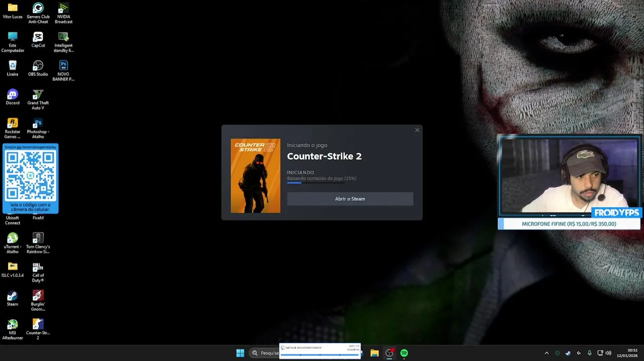Viewport: 644px width, 361px height.
Task: Click the Counter-Strike 2 title text
Action: (324, 156)
